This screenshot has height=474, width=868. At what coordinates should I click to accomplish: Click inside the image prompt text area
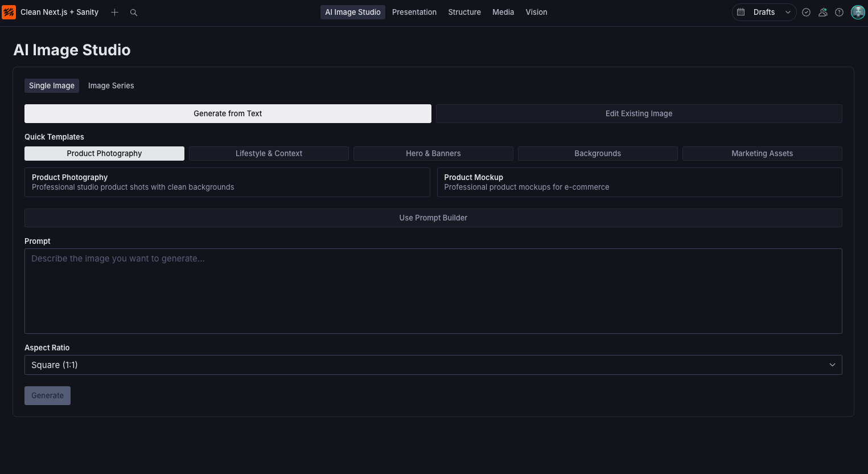click(433, 291)
